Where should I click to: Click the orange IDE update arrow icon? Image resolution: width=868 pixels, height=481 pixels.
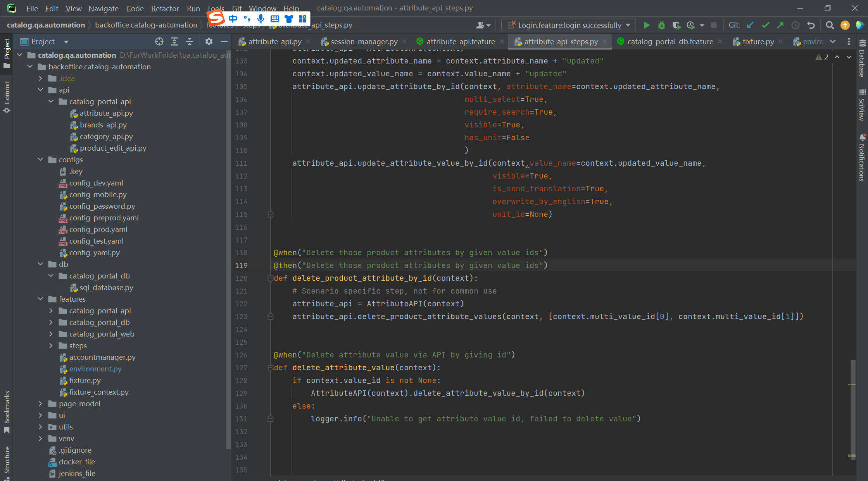point(845,25)
